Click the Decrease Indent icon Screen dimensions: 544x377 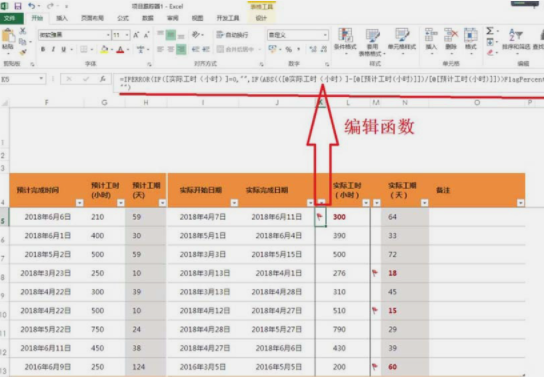pyautogui.click(x=195, y=50)
